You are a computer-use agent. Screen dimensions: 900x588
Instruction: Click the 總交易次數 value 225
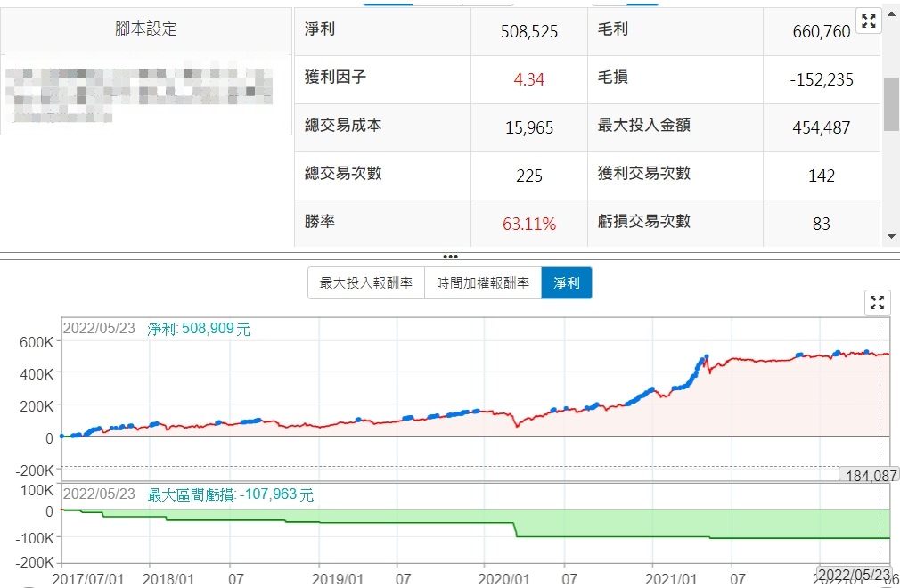pos(528,176)
